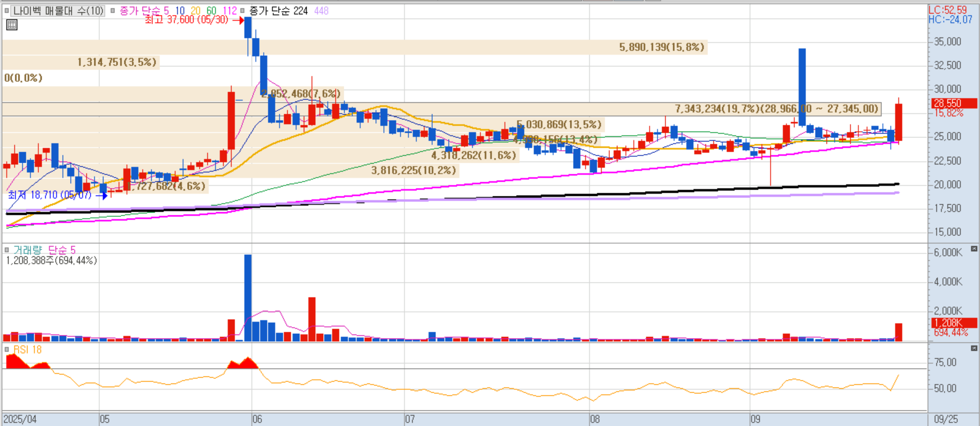
Task: Click the 694.44% volume ratio on axis
Action: click(x=951, y=332)
